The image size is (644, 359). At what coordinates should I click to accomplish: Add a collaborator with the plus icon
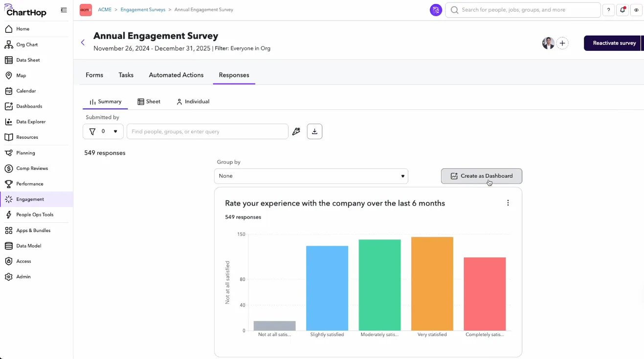[562, 43]
